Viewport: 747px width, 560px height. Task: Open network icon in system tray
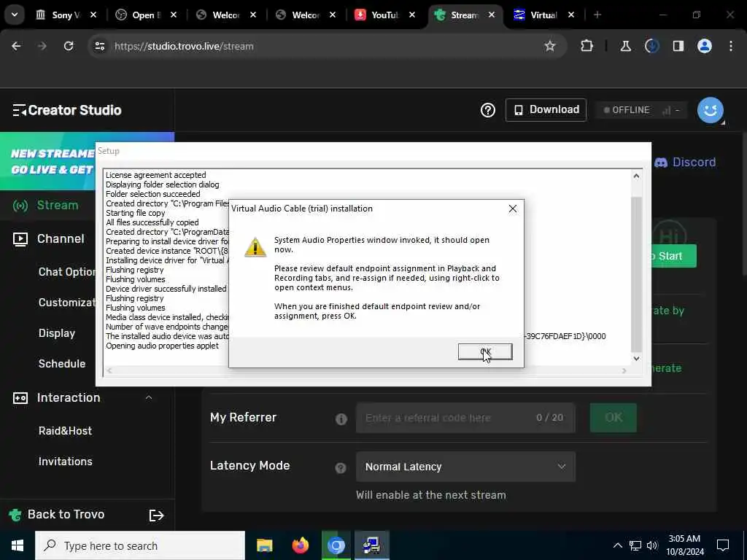point(635,545)
